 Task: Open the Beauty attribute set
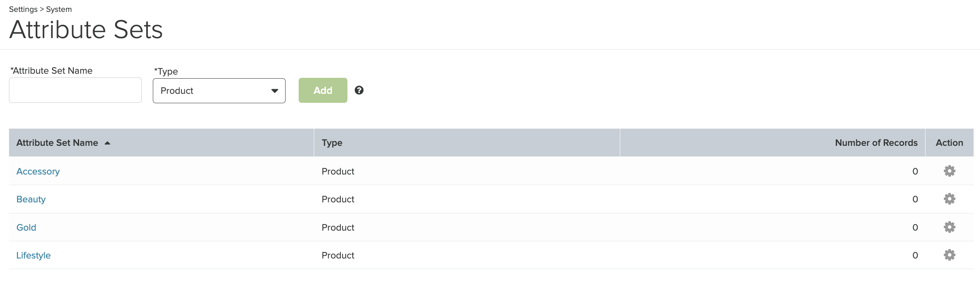(x=31, y=199)
